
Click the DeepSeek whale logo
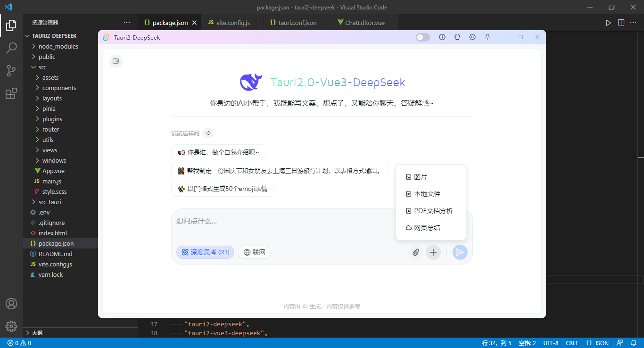click(251, 83)
